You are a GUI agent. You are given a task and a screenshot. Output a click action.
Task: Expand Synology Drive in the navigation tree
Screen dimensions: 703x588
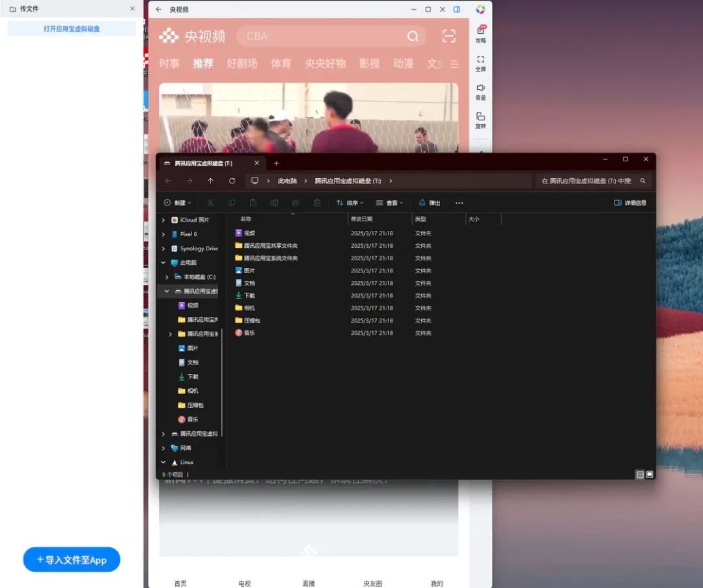pos(163,248)
